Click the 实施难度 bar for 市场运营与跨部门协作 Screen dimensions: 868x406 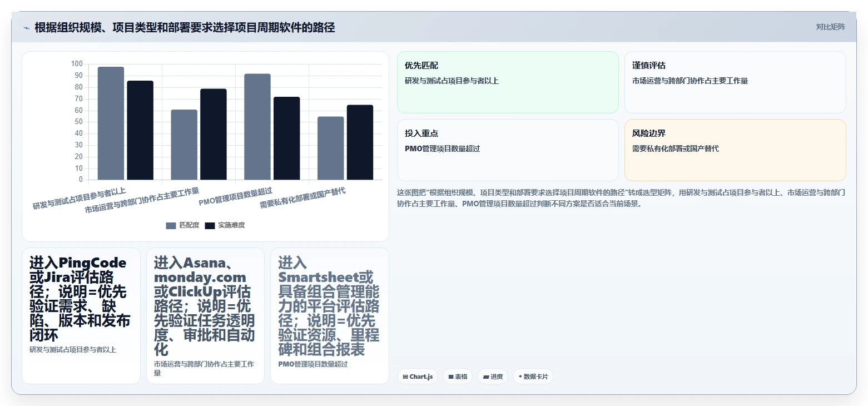[214, 134]
